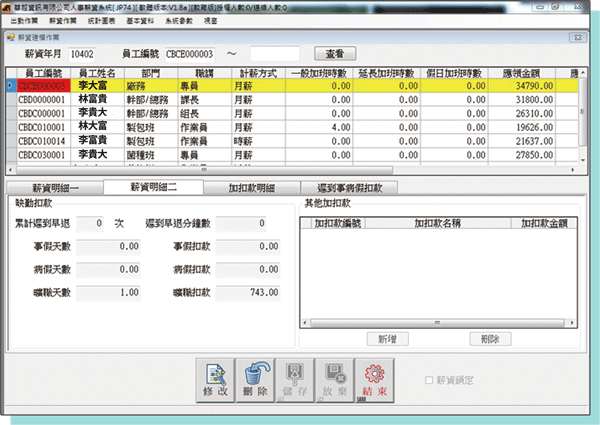Select employee row CBDC010014 in the table
Screen dimensions: 600x425
44,142
